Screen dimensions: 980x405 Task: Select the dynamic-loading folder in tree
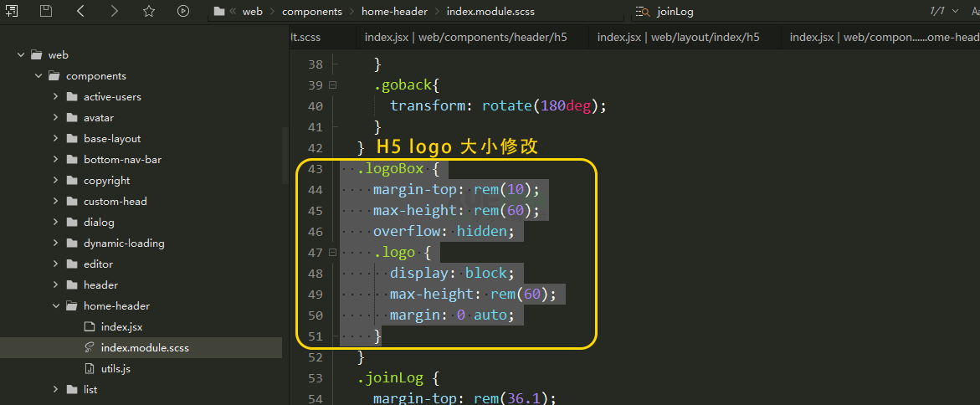pos(124,244)
